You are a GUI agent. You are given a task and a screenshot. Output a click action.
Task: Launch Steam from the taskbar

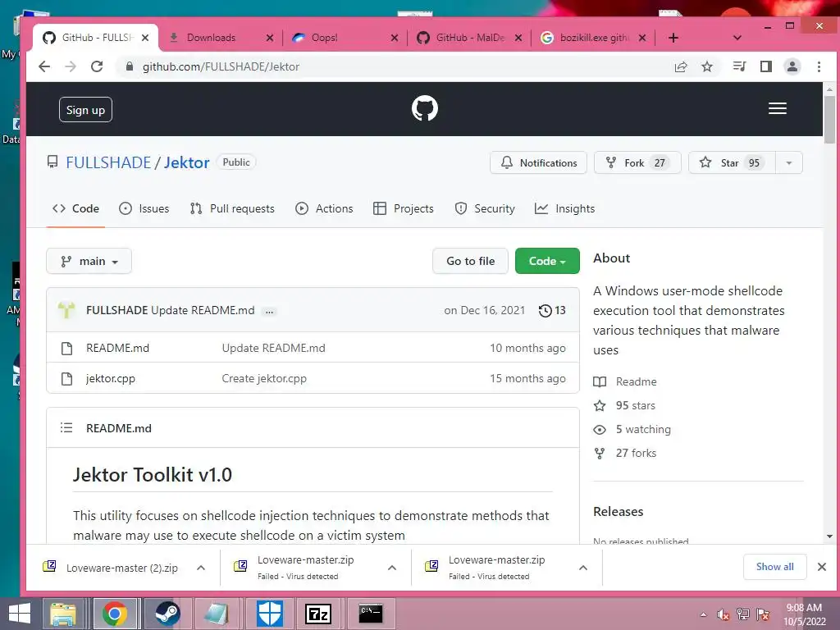[167, 614]
